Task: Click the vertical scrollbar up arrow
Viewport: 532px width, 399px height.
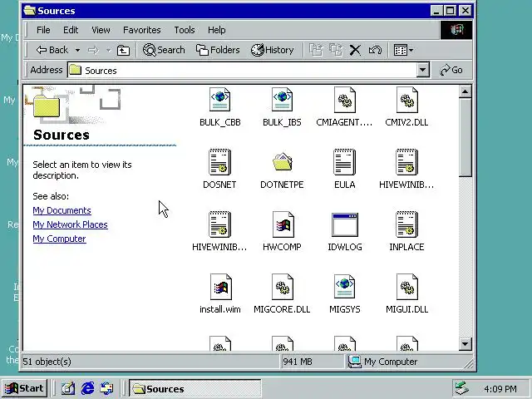Action: pos(465,91)
